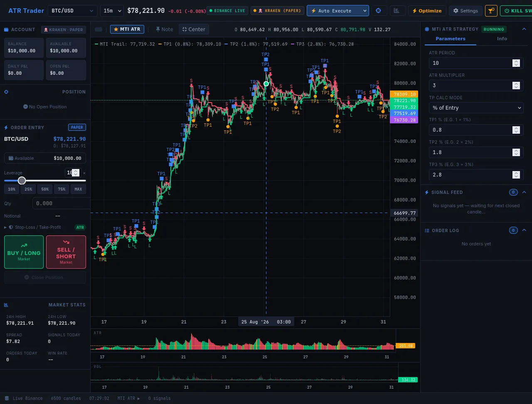Screen dimensions: 532x404
Task: Open the 15m timeframe dropdown
Action: click(x=112, y=11)
